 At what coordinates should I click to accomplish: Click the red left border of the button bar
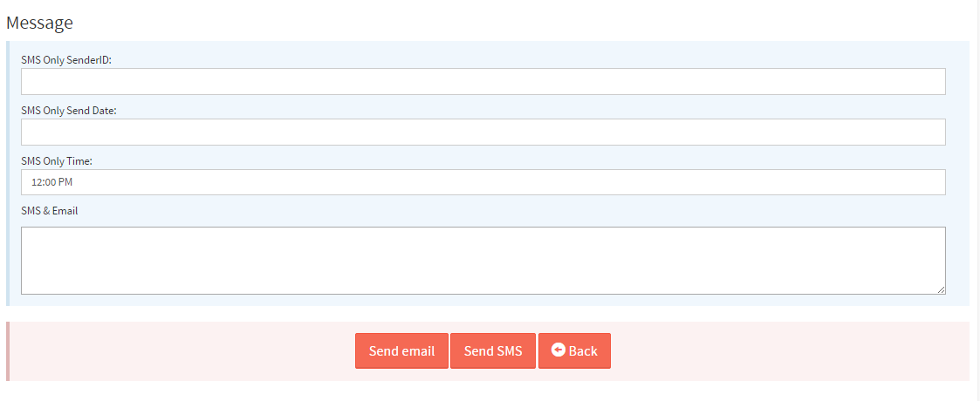pos(8,351)
